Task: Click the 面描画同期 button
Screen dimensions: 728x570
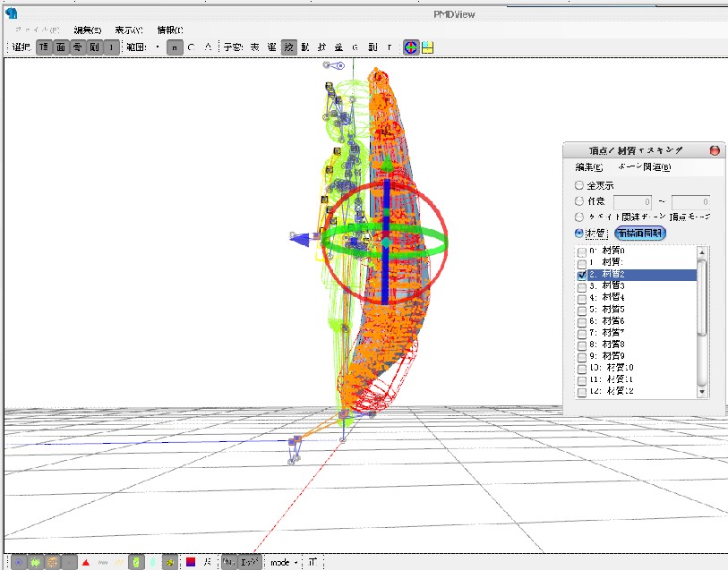Action: point(640,233)
